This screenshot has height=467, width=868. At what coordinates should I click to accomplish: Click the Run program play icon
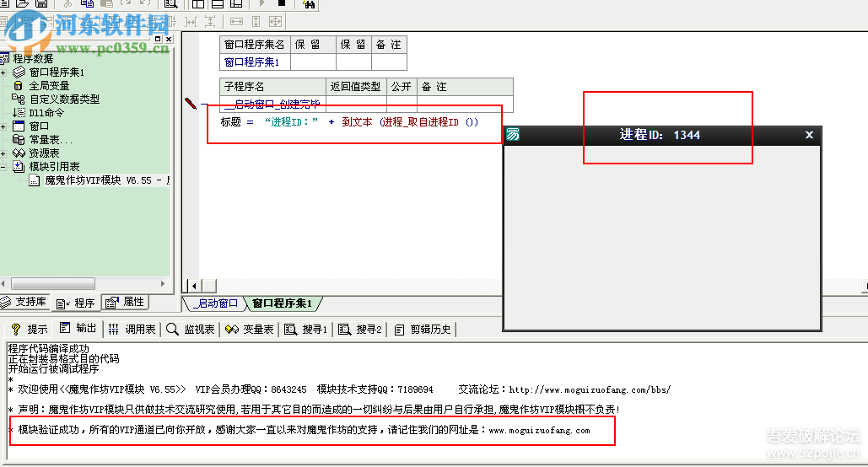(262, 3)
